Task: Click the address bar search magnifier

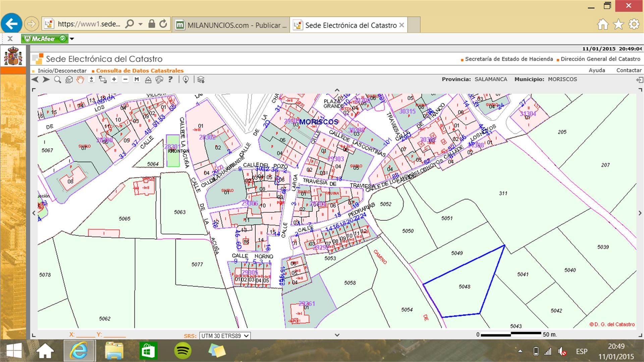Action: tap(129, 24)
